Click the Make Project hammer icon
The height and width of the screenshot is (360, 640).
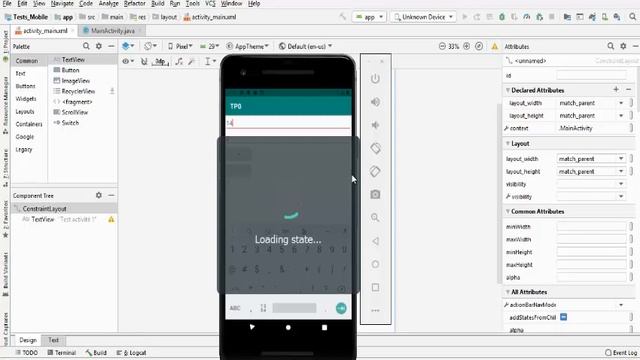343,17
